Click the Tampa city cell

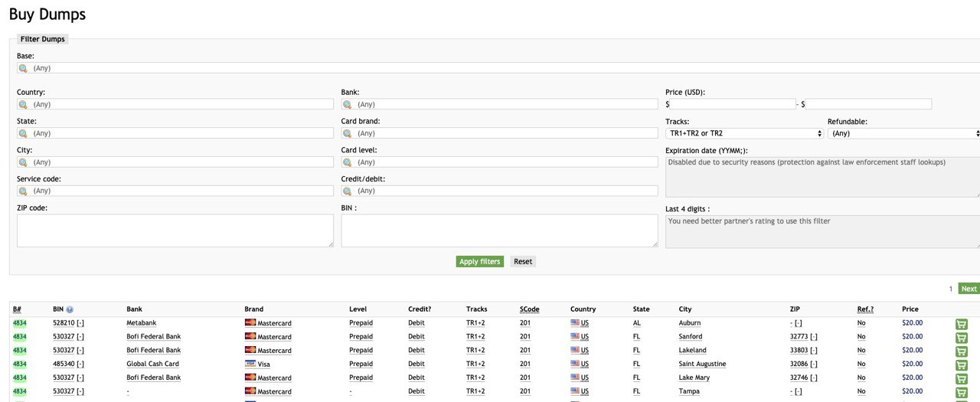(x=689, y=391)
